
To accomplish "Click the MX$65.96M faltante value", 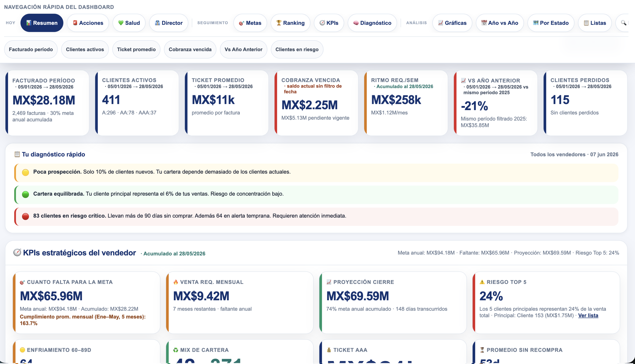I will tap(51, 296).
